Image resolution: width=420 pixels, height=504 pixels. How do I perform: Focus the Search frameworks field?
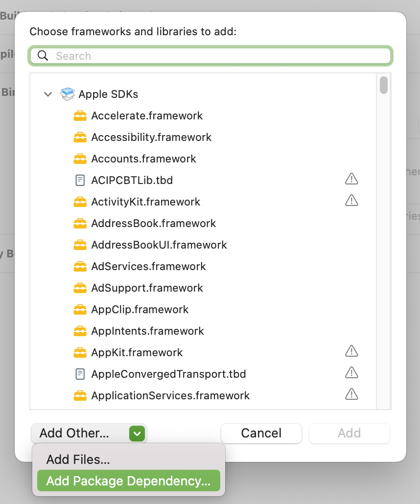pos(210,56)
